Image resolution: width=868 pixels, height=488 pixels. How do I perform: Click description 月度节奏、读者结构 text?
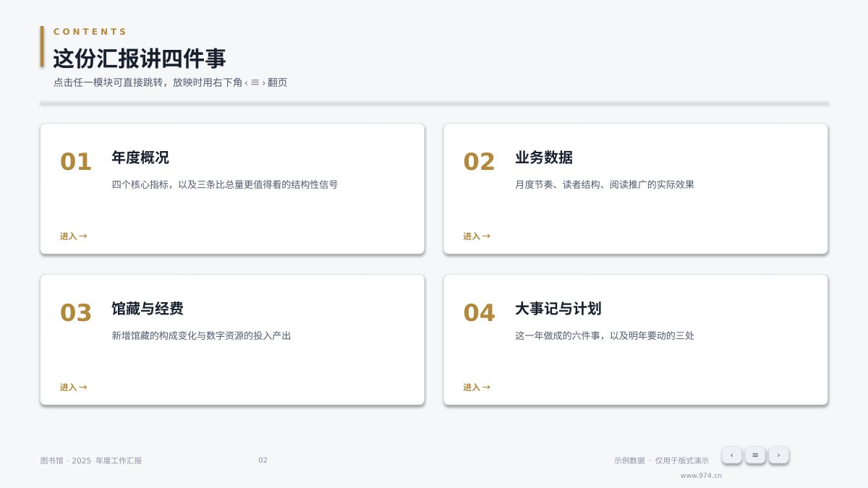pyautogui.click(x=605, y=184)
